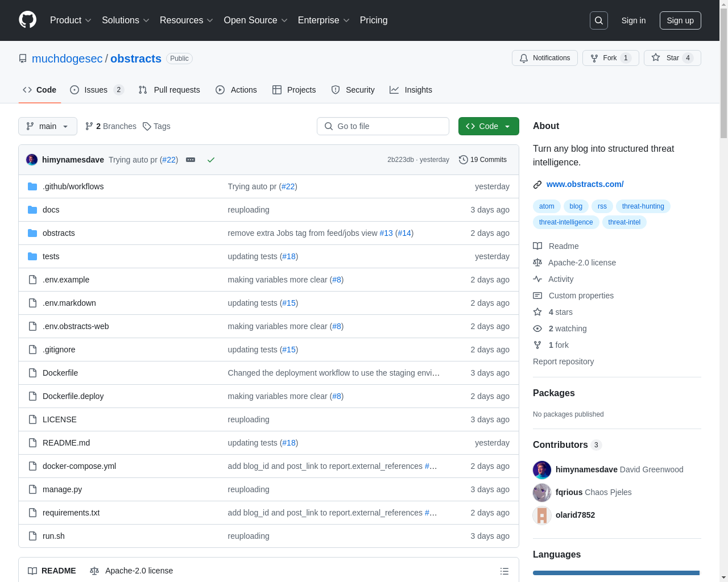Click the .github/workflows folder icon
The height and width of the screenshot is (582, 728).
point(32,186)
